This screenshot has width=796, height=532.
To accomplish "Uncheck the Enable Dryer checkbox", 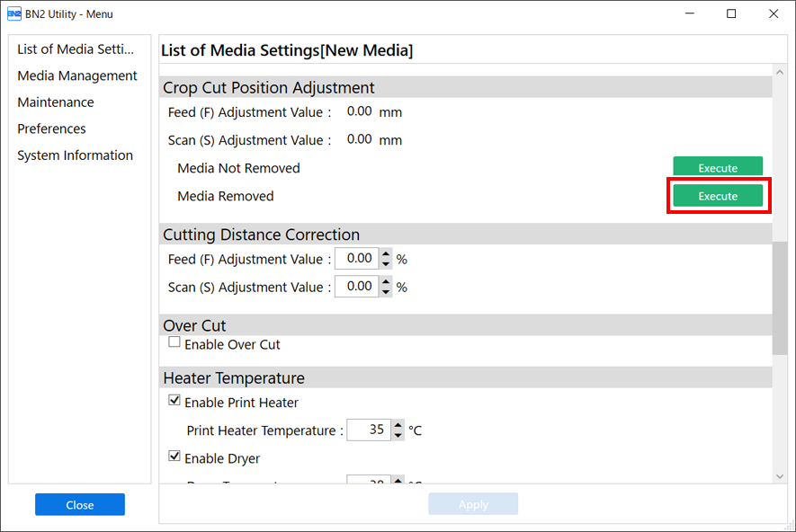I will (174, 457).
